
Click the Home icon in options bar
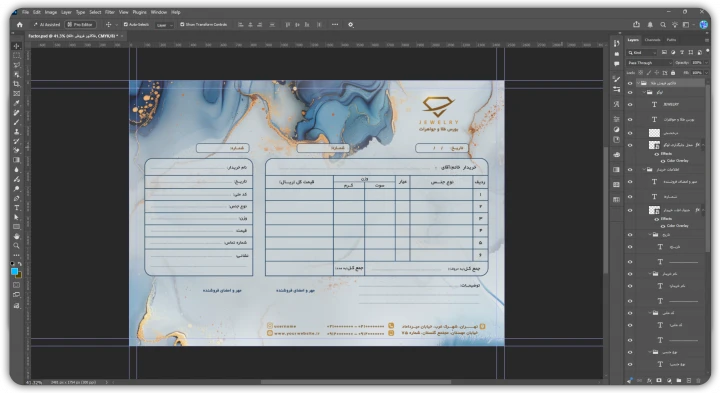pos(20,25)
